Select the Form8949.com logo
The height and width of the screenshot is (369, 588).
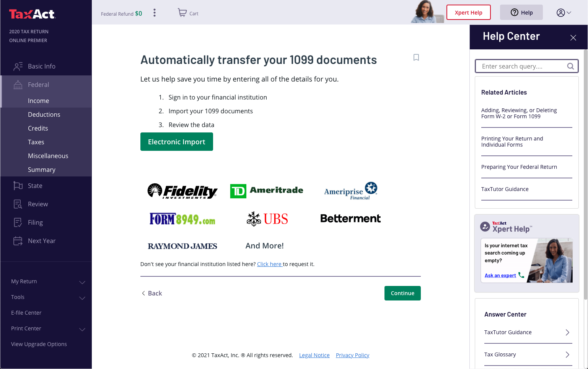click(182, 219)
